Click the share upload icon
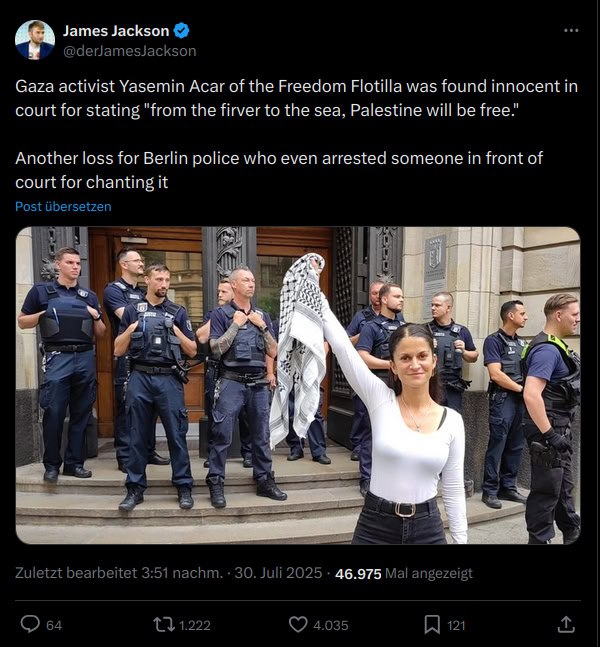600x647 pixels. (566, 624)
